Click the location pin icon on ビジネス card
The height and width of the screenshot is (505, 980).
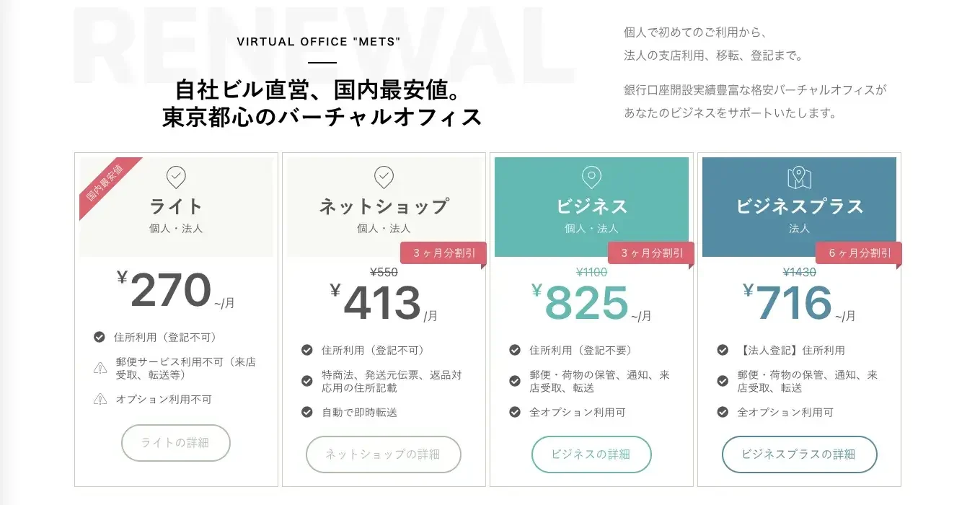pyautogui.click(x=591, y=176)
